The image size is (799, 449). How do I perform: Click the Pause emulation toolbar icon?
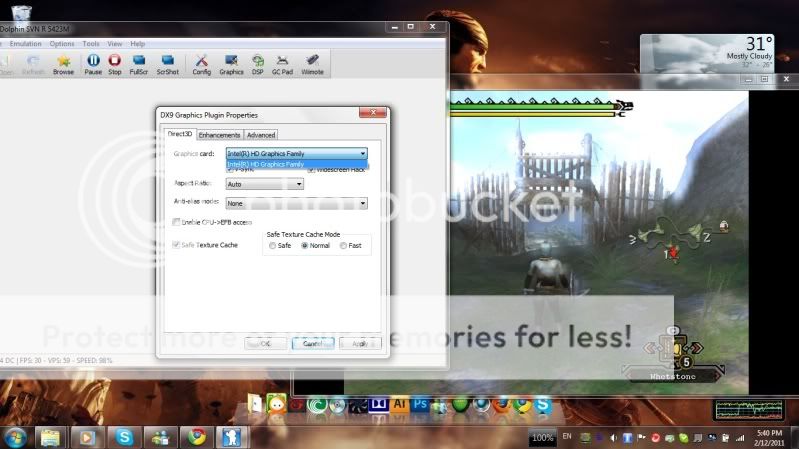coord(93,64)
